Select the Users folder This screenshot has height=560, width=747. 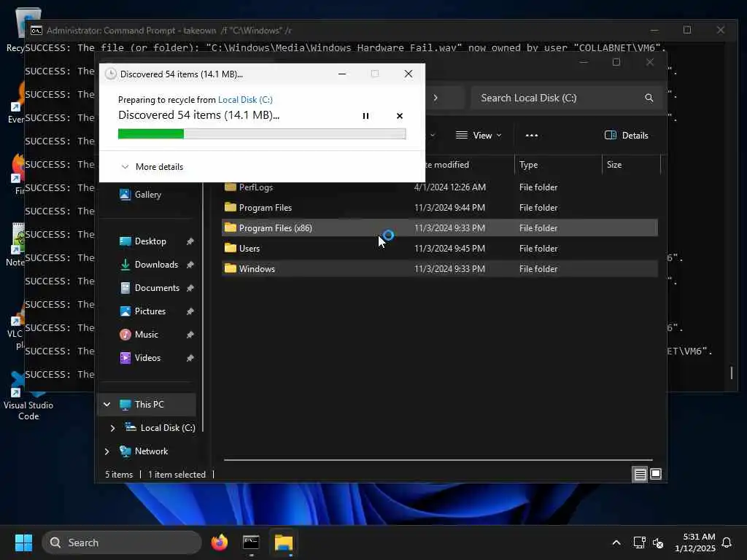point(440,249)
